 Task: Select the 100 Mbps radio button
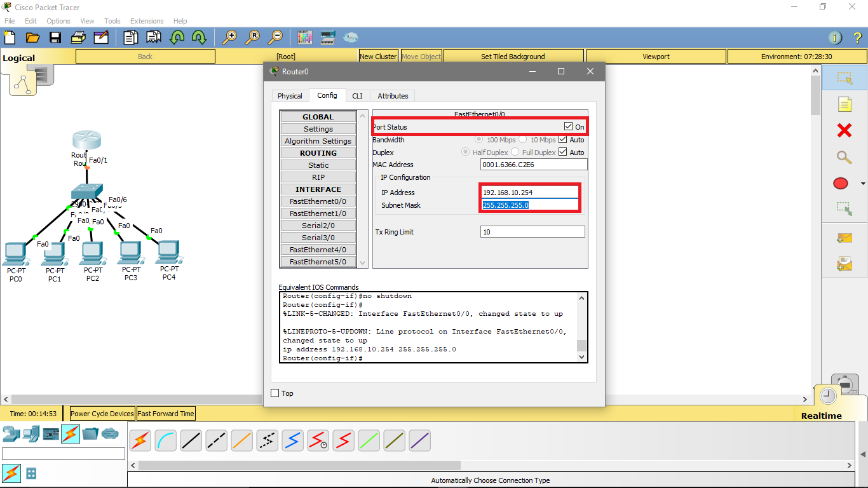point(480,139)
